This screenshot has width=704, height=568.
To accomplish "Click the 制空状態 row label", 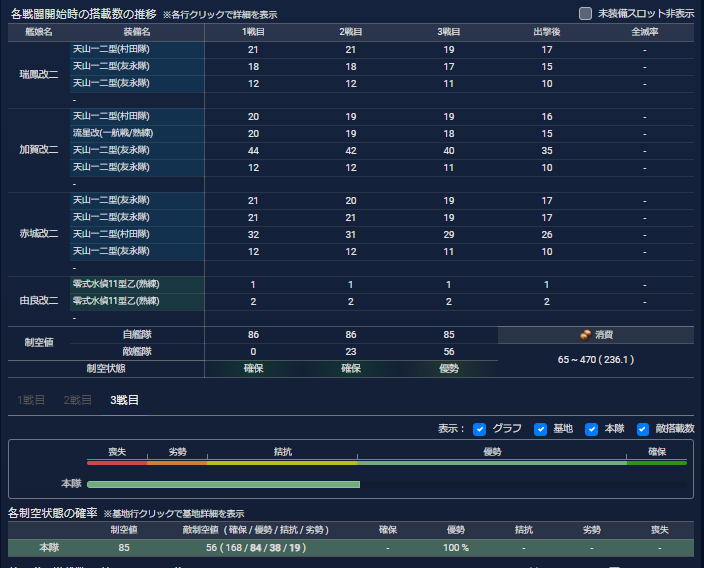I will point(106,369).
